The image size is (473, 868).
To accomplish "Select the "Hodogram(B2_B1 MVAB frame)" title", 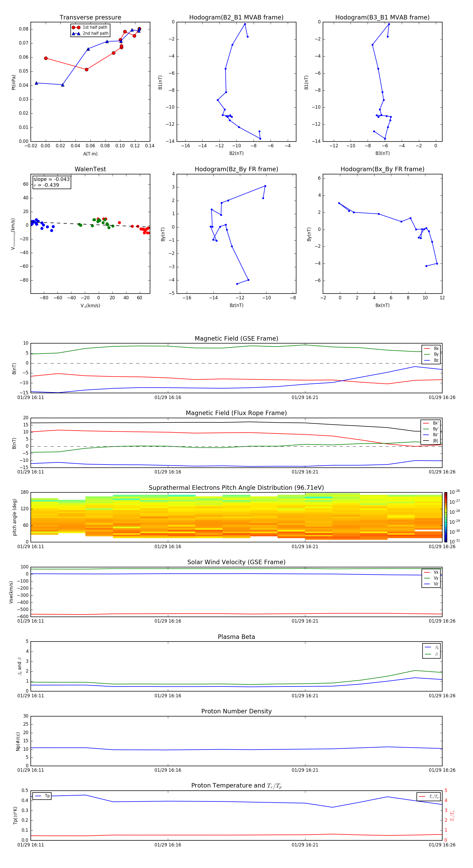I will [x=236, y=18].
